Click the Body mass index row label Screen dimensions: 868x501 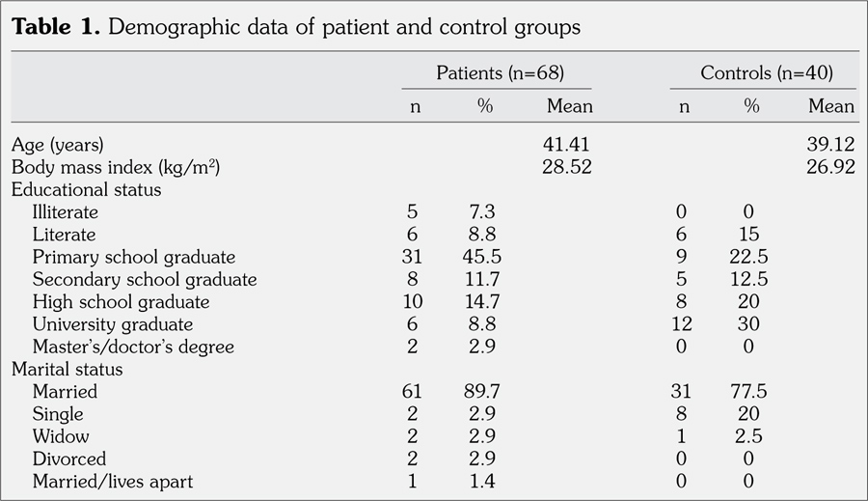(x=116, y=167)
